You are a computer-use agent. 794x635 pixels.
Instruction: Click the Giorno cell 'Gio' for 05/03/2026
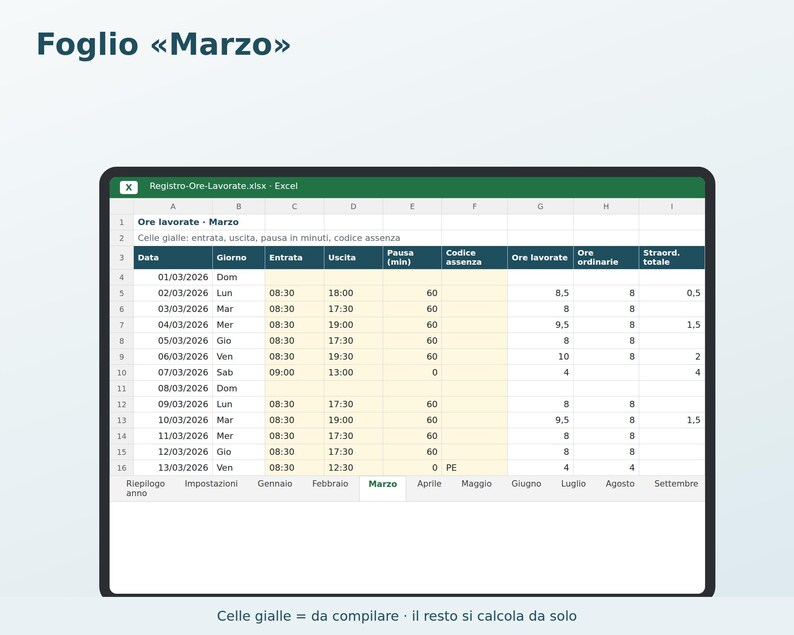tap(239, 341)
